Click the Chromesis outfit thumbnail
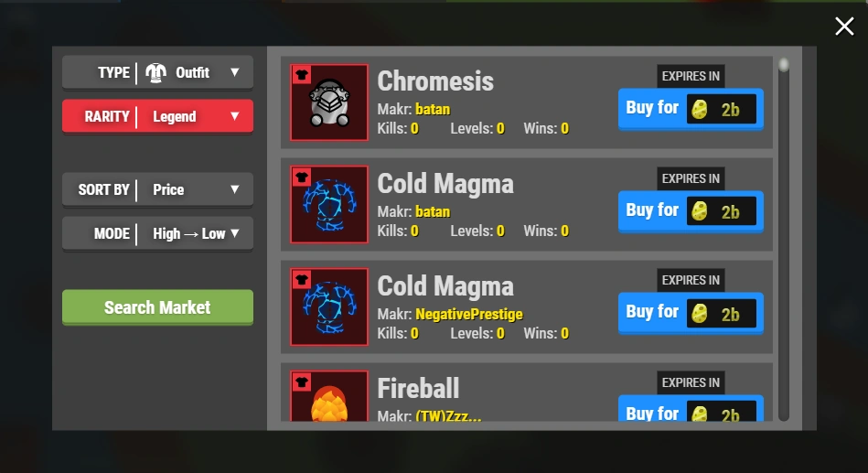This screenshot has height=473, width=868. 329,102
